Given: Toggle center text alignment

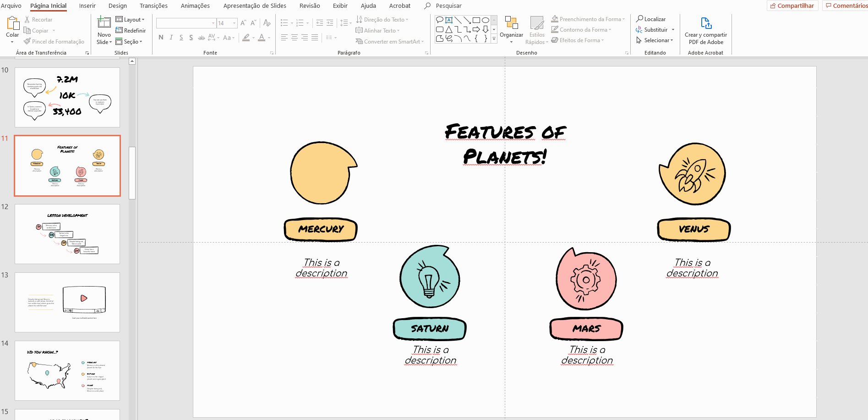Looking at the screenshot, I should click(295, 38).
